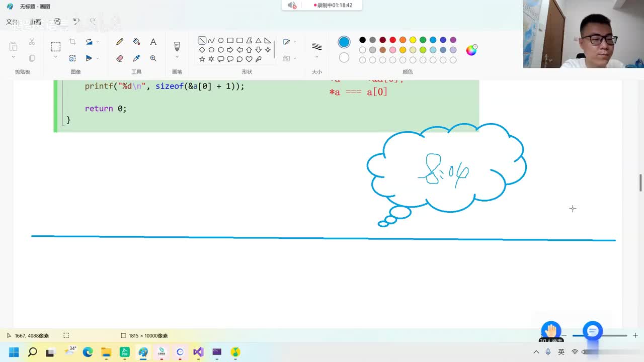Viewport: 644px width, 362px height.
Task: Select Color 1 blue swatch
Action: pyautogui.click(x=344, y=42)
